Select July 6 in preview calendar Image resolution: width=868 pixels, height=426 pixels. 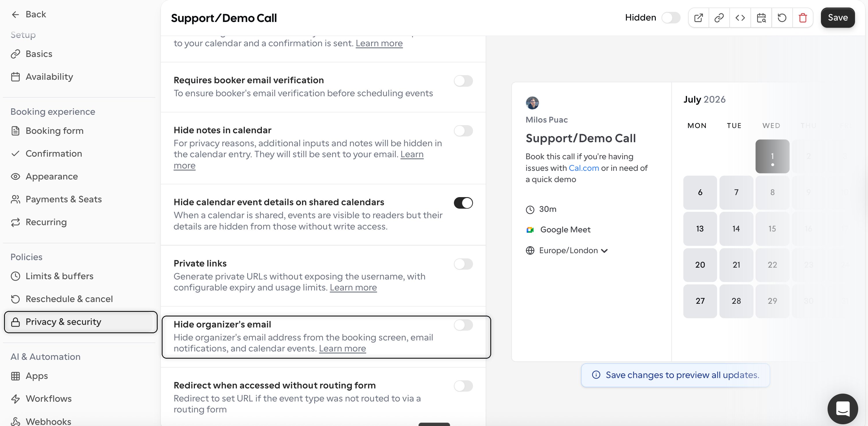coord(700,192)
